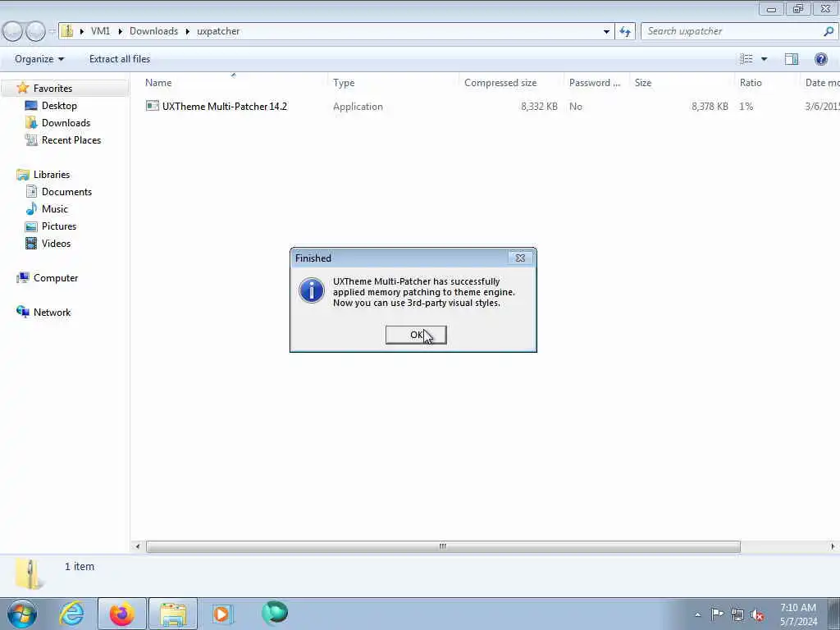This screenshot has width=840, height=630.
Task: Click Computer in navigation pane
Action: point(56,278)
